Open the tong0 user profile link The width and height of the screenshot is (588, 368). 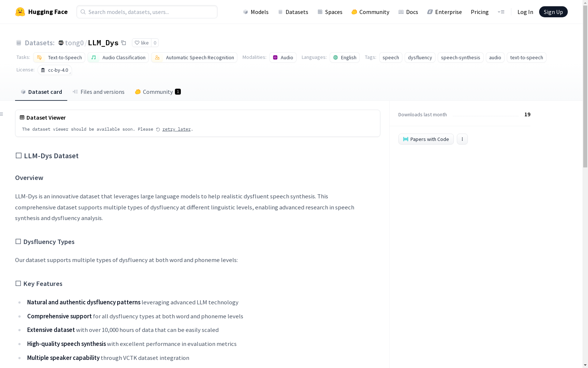coord(74,43)
